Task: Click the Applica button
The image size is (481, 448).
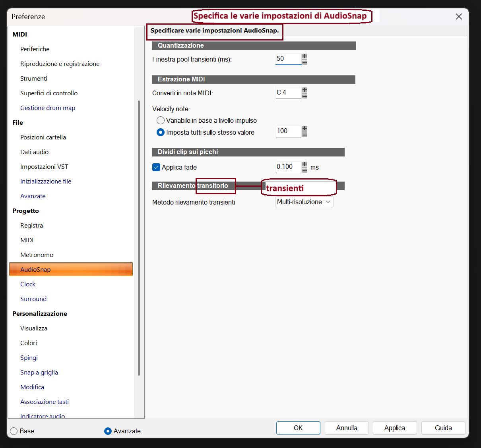Action: (395, 428)
